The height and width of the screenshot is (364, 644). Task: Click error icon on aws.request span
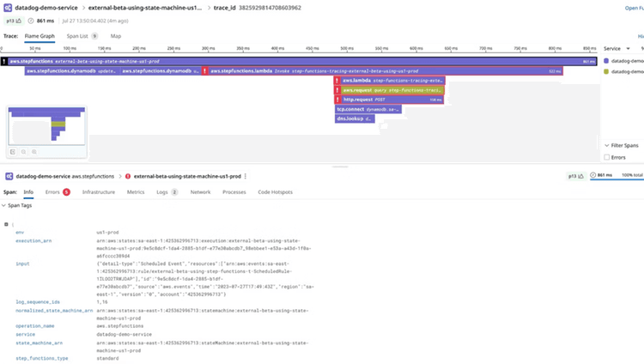pyautogui.click(x=337, y=90)
